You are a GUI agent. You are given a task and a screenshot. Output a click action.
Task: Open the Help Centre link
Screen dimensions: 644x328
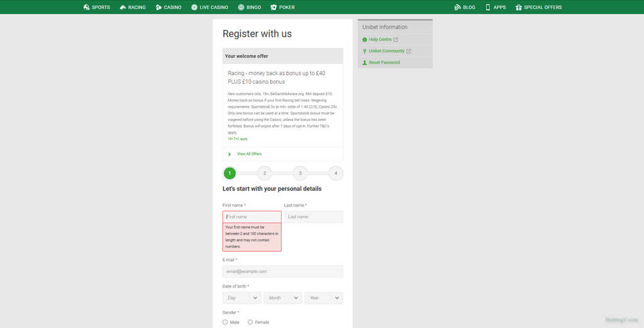(x=380, y=40)
